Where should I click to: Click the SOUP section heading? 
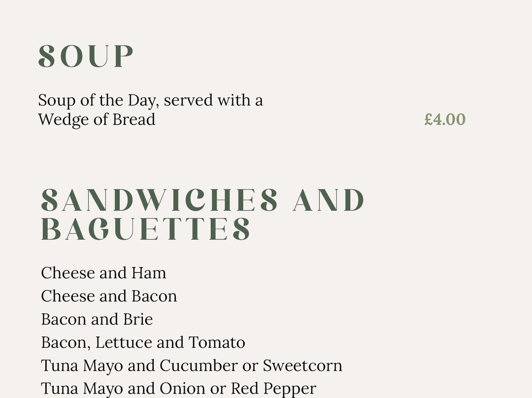(86, 56)
